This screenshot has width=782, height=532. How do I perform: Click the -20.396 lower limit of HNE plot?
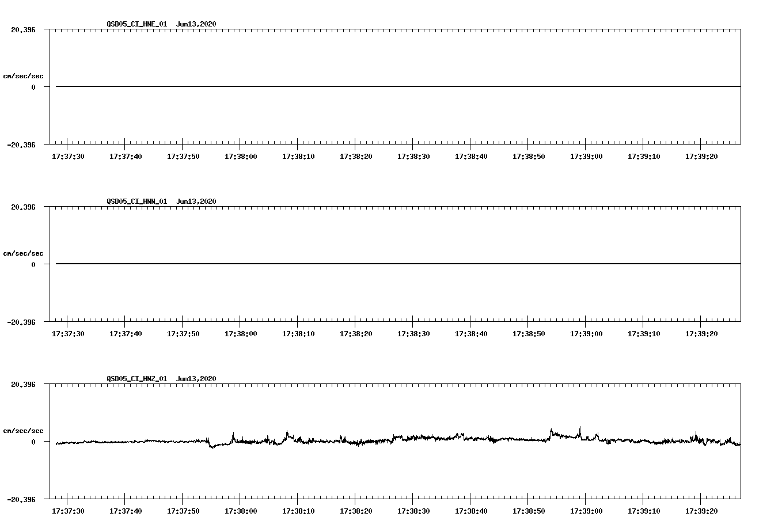[x=21, y=145]
